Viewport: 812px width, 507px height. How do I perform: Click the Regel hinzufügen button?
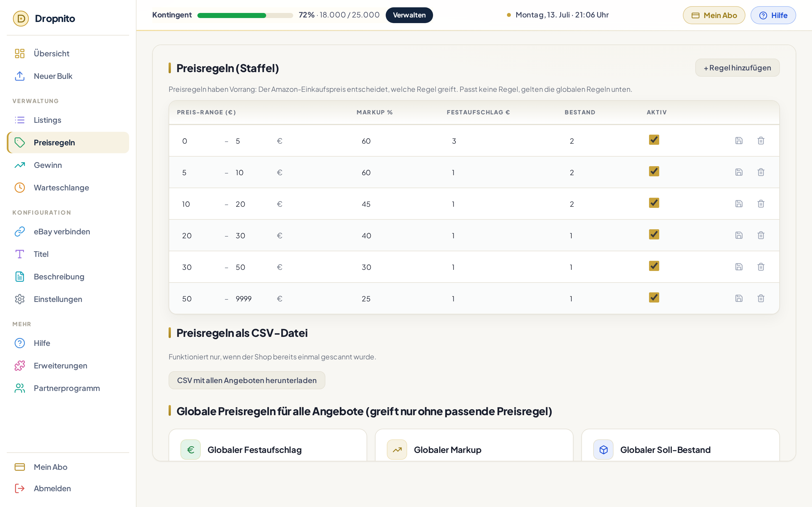[x=737, y=68]
